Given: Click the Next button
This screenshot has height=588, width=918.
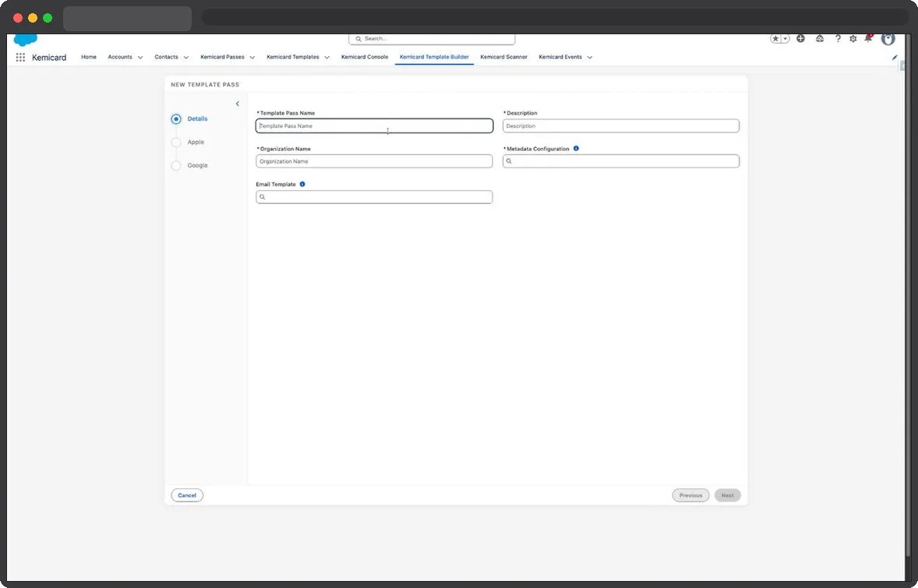Looking at the screenshot, I should pyautogui.click(x=728, y=495).
